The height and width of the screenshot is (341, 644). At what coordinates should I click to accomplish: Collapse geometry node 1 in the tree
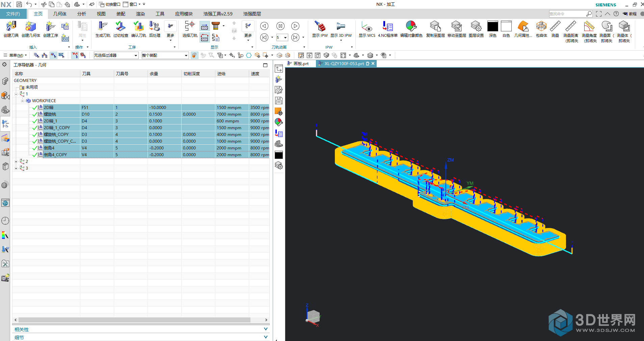(x=16, y=94)
